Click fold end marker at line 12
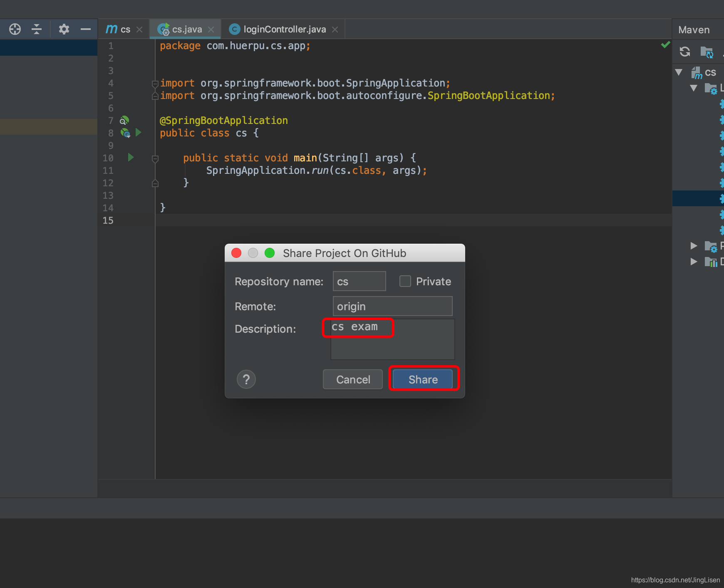The height and width of the screenshot is (588, 724). [155, 183]
